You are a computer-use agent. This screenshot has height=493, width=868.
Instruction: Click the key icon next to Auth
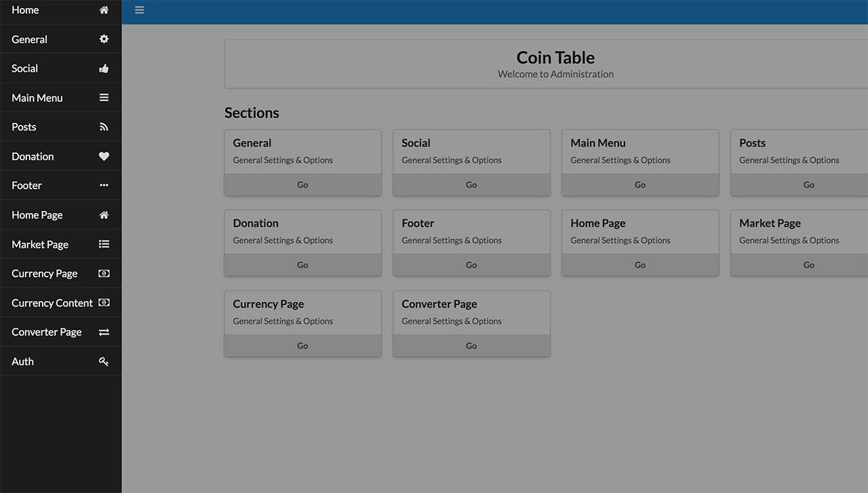[x=104, y=361]
